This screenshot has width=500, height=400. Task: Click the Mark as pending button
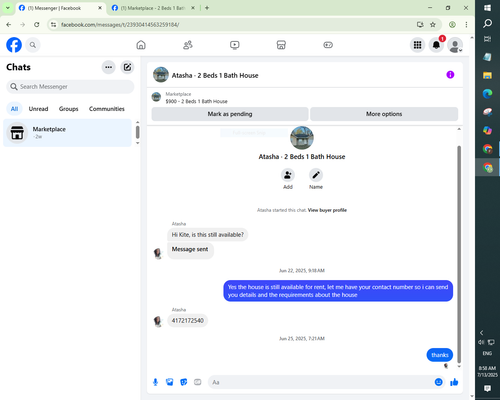(230, 114)
